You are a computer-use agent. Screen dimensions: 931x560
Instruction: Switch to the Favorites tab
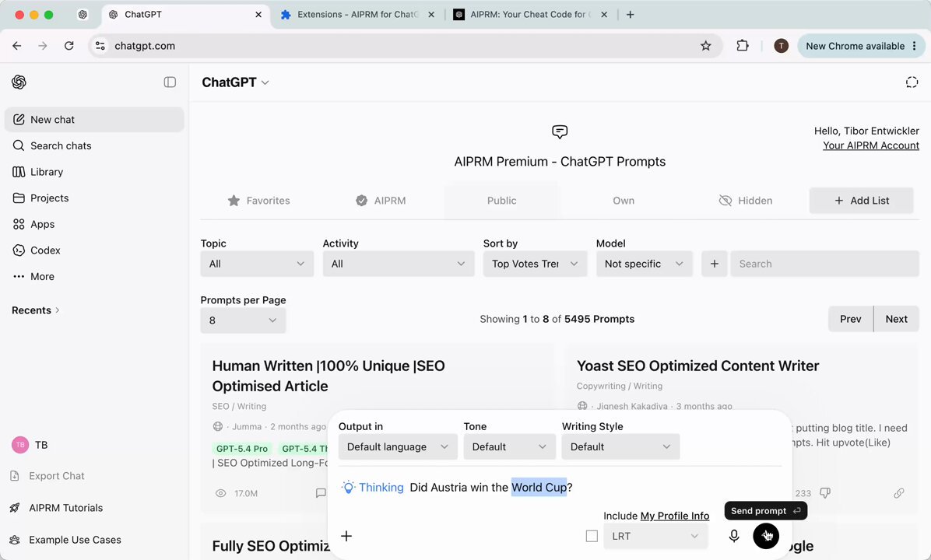pos(259,201)
